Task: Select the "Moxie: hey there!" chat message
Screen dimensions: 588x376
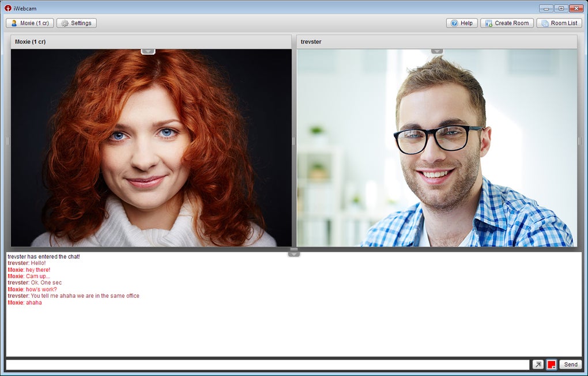Action: tap(29, 269)
